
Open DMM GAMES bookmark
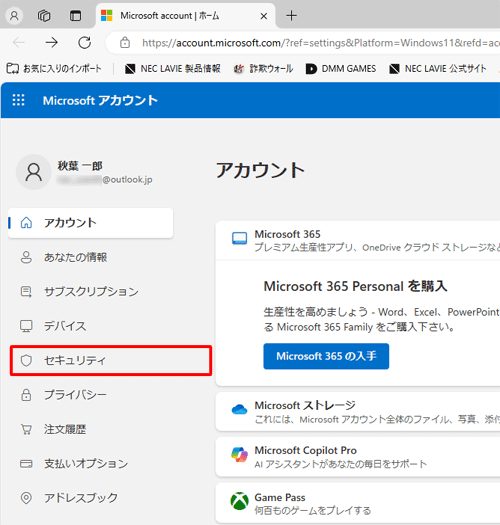341,69
